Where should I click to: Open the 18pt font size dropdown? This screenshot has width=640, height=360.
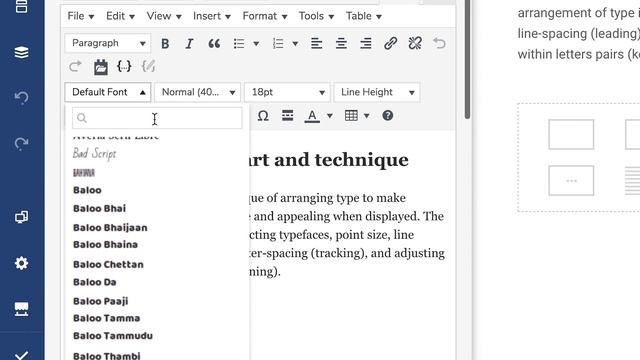pyautogui.click(x=287, y=92)
